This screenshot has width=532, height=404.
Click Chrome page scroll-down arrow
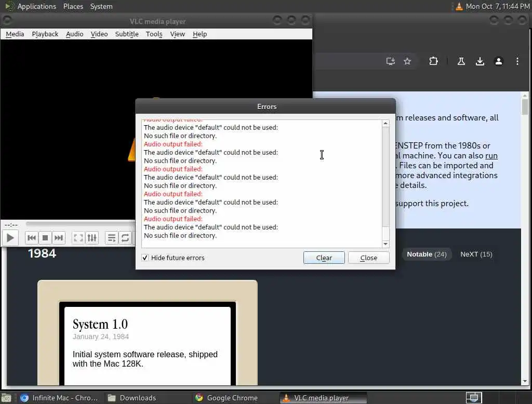[525, 381]
